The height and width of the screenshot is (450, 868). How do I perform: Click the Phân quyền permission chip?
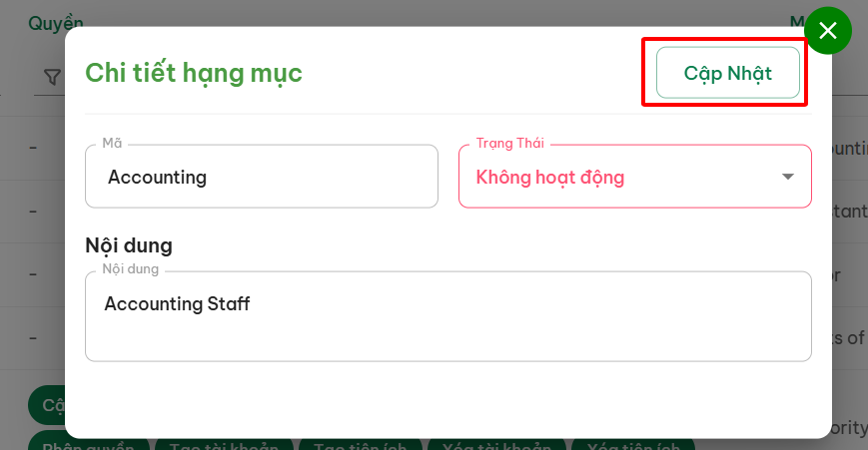click(88, 444)
